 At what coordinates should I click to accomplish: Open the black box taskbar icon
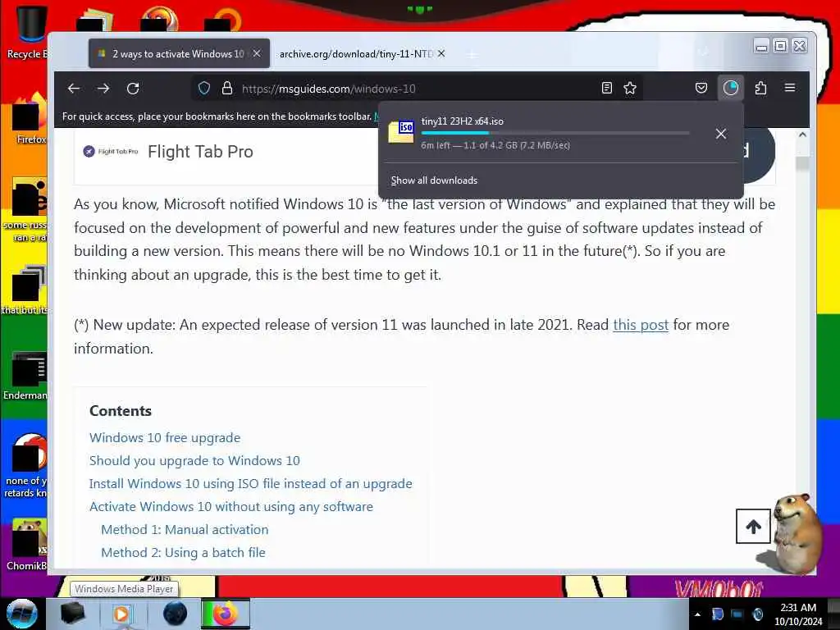72,614
